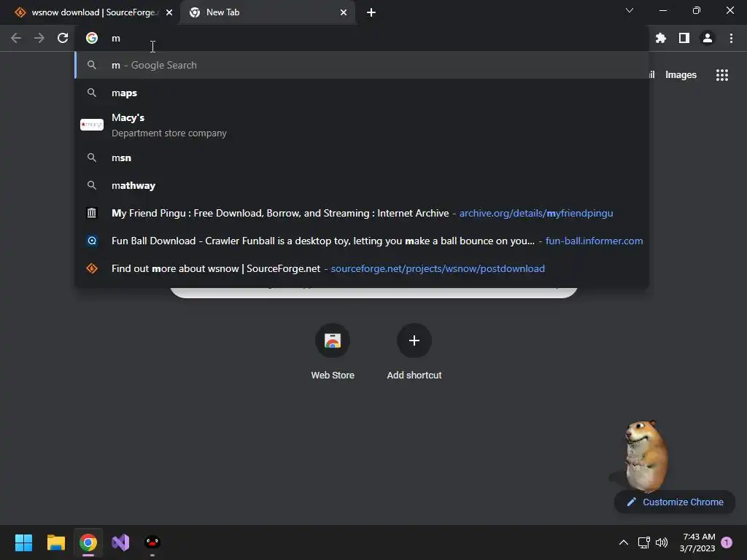Click the Pingu penguin taskbar icon

[152, 542]
